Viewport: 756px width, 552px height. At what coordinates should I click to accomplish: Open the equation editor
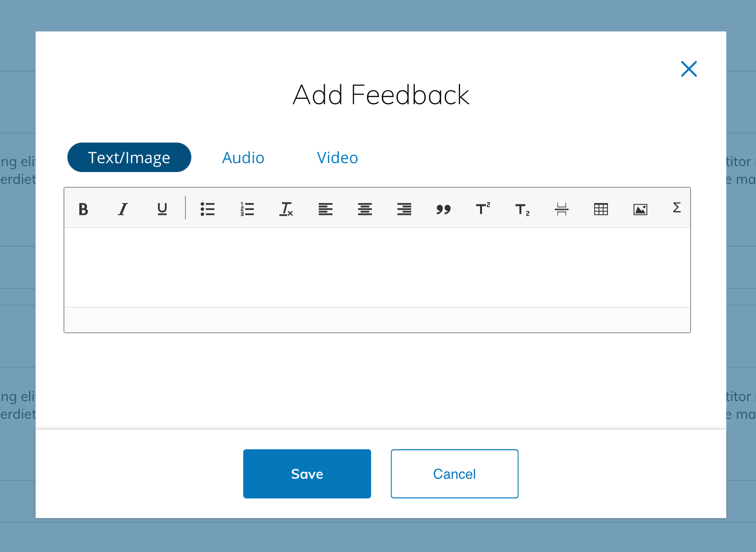coord(677,208)
